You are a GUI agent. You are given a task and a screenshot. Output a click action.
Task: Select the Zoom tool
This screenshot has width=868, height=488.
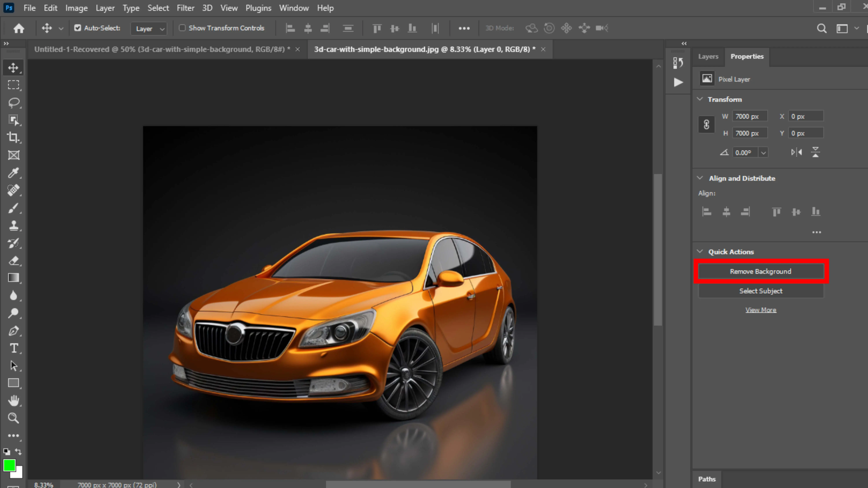pos(13,418)
